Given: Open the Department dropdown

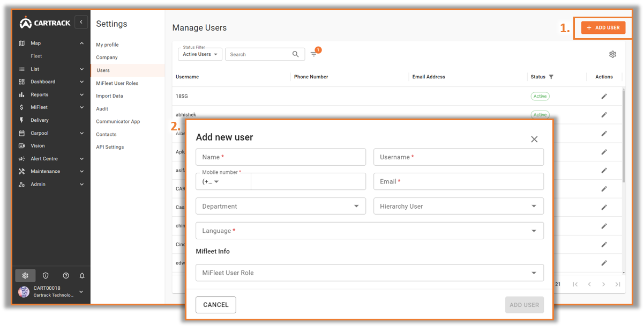Looking at the screenshot, I should click(281, 206).
